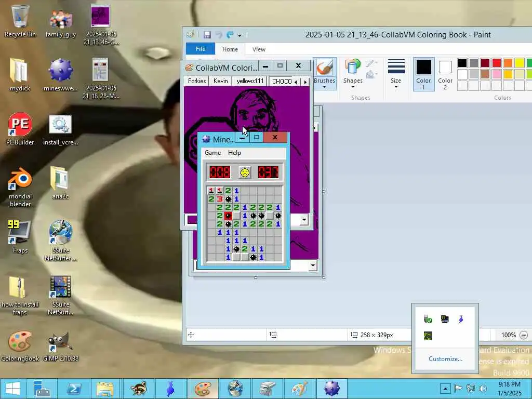Switch to the Forkies tab in Coloring Book
The height and width of the screenshot is (399, 532).
pyautogui.click(x=197, y=81)
